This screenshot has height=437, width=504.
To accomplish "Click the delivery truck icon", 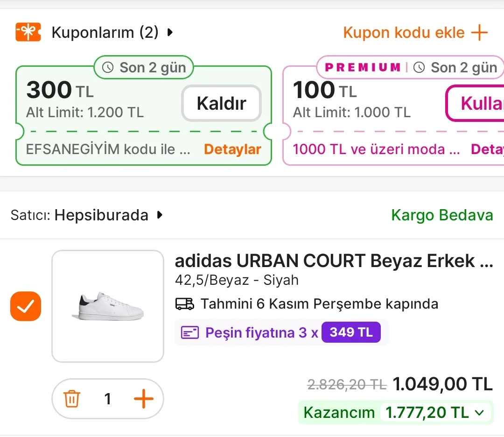I will 184,304.
